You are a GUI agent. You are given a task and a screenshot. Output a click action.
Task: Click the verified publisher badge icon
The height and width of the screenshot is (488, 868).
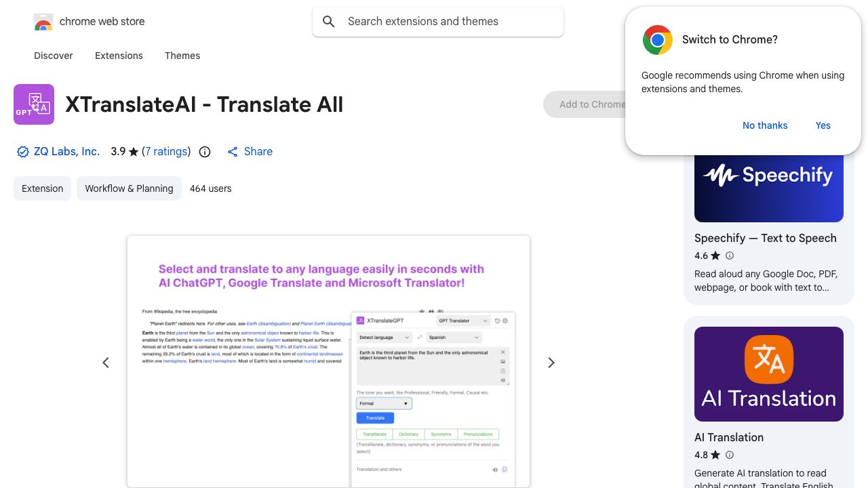pos(23,152)
